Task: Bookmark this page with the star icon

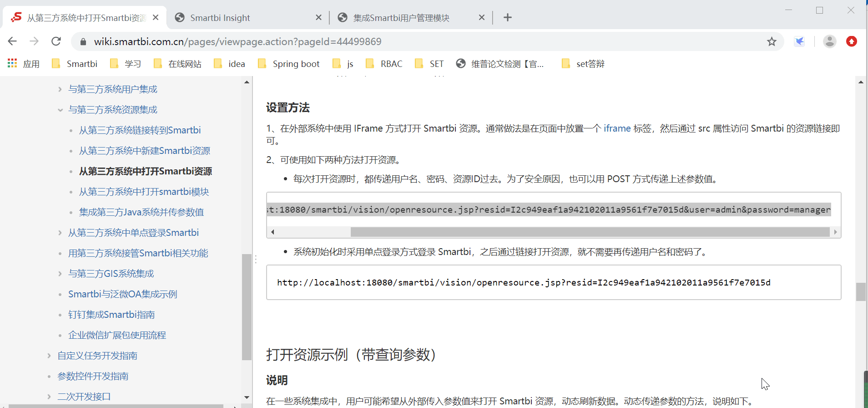Action: click(x=772, y=41)
